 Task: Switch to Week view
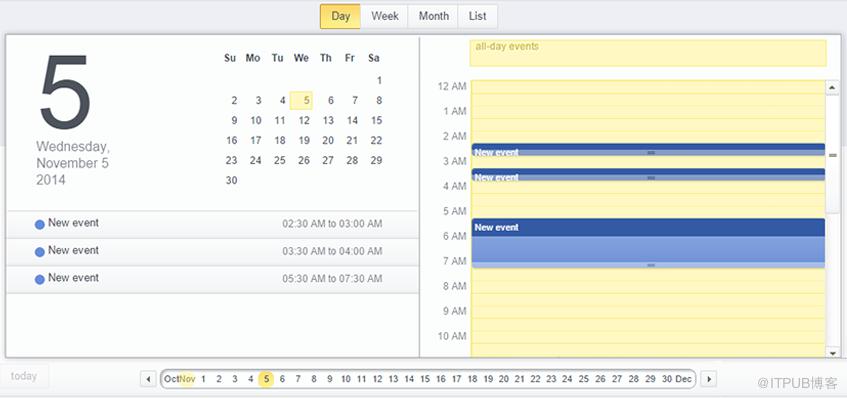pyautogui.click(x=385, y=16)
